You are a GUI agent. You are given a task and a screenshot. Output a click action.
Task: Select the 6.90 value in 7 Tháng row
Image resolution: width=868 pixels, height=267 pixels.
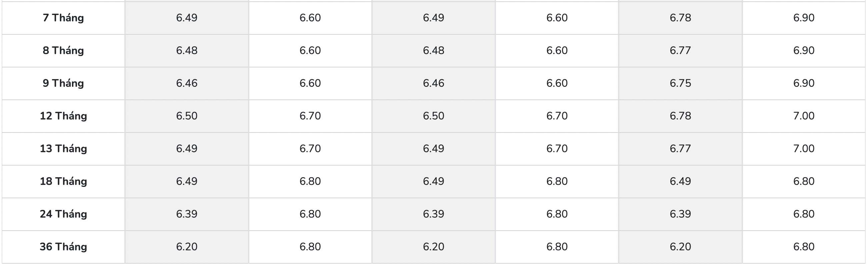804,18
